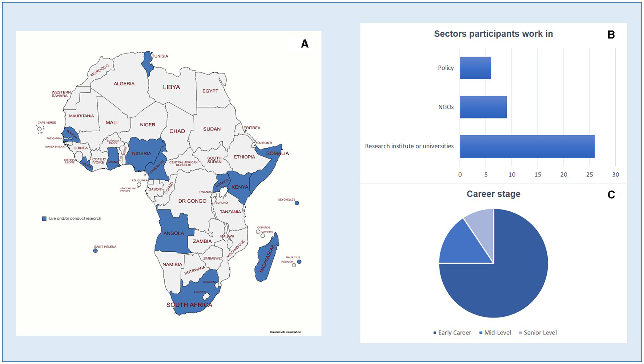Select the São Tomé and Príncipe marker
This screenshot has width=644, height=364.
click(x=139, y=185)
